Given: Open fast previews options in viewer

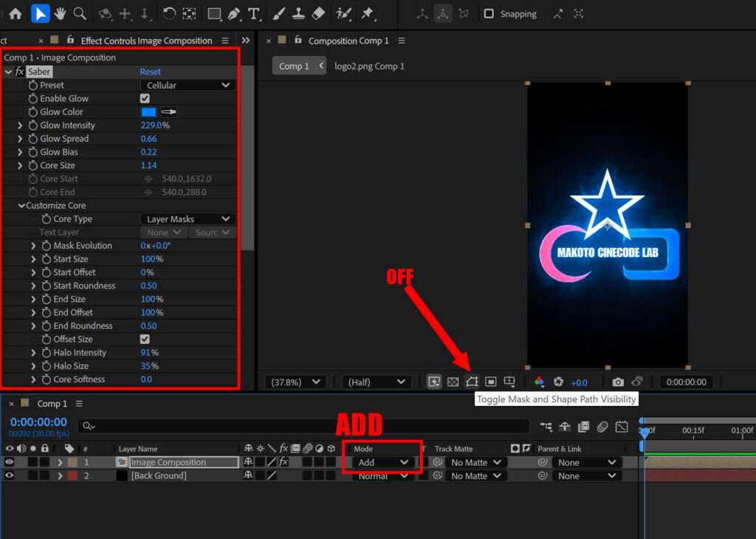Looking at the screenshot, I should (434, 382).
